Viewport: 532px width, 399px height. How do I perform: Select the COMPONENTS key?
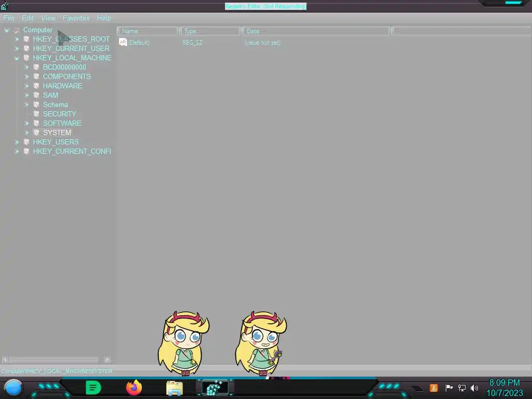click(x=67, y=76)
